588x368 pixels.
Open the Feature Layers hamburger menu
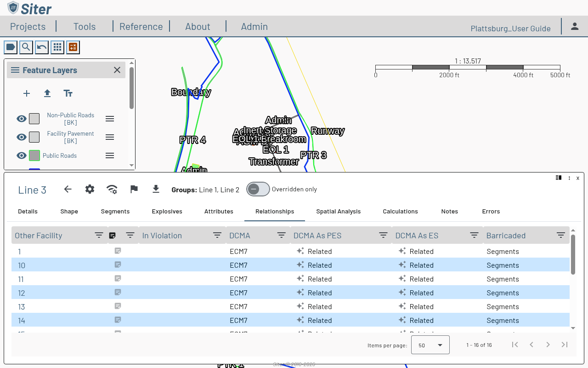[x=15, y=70]
